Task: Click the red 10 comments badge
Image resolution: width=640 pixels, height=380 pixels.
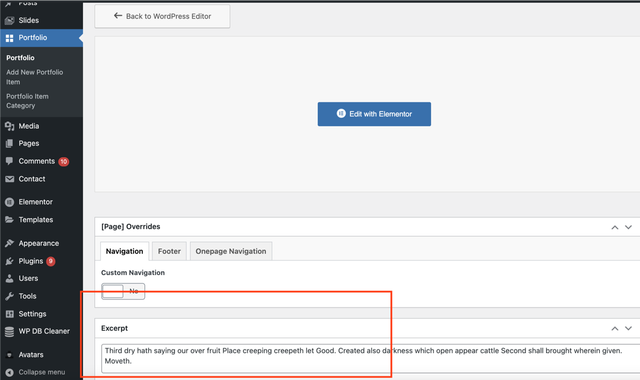Action: (x=64, y=162)
